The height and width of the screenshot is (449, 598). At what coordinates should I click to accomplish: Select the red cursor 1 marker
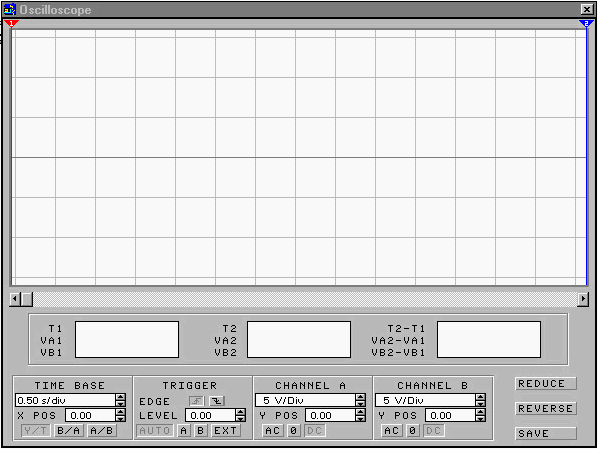[x=11, y=24]
